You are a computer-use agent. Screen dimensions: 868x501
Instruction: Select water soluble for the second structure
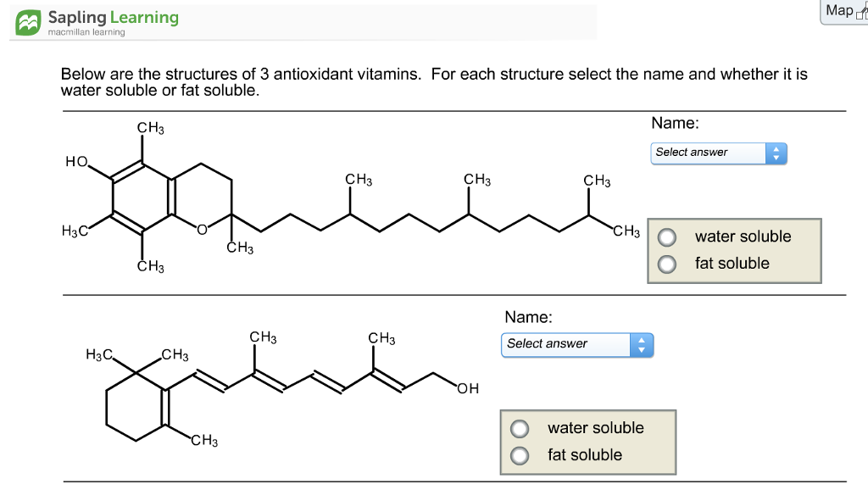point(520,428)
